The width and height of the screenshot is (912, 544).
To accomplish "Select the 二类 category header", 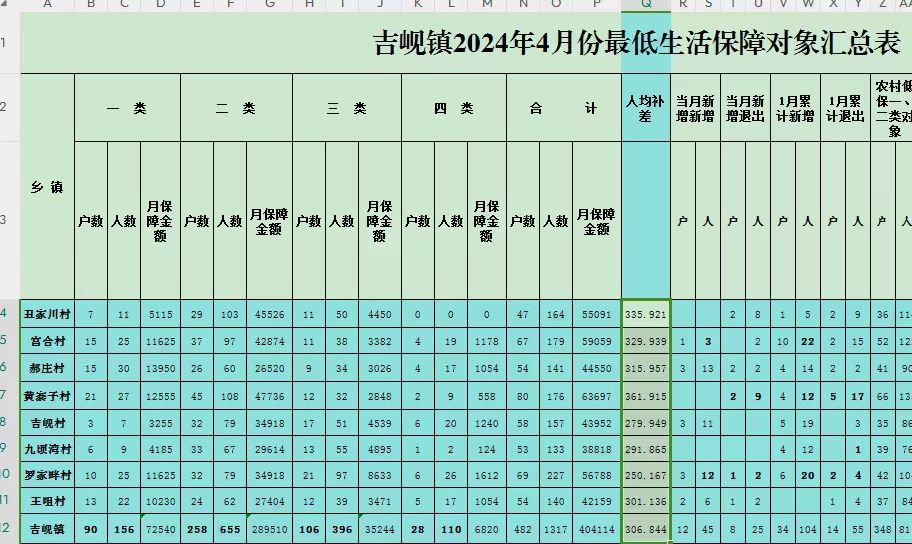I will pyautogui.click(x=236, y=108).
